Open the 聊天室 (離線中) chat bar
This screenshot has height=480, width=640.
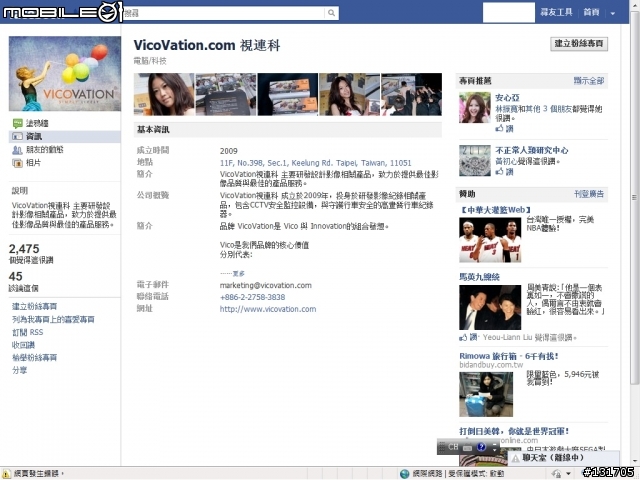pyautogui.click(x=563, y=458)
